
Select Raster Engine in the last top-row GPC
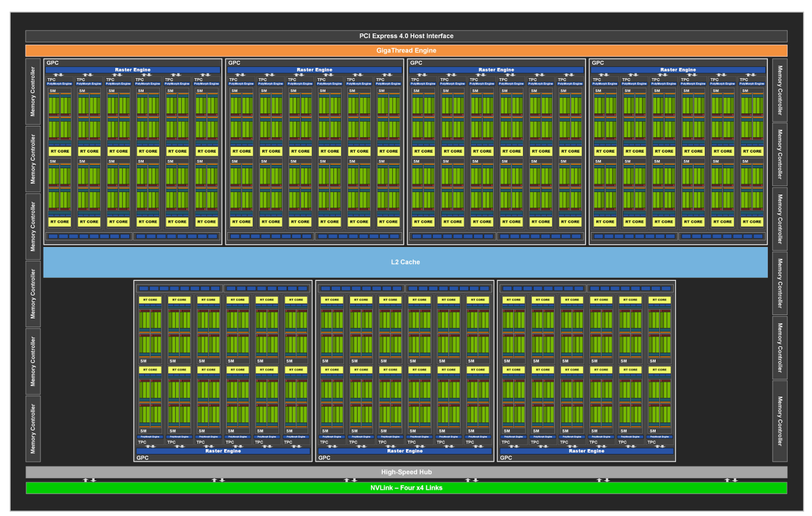[678, 70]
